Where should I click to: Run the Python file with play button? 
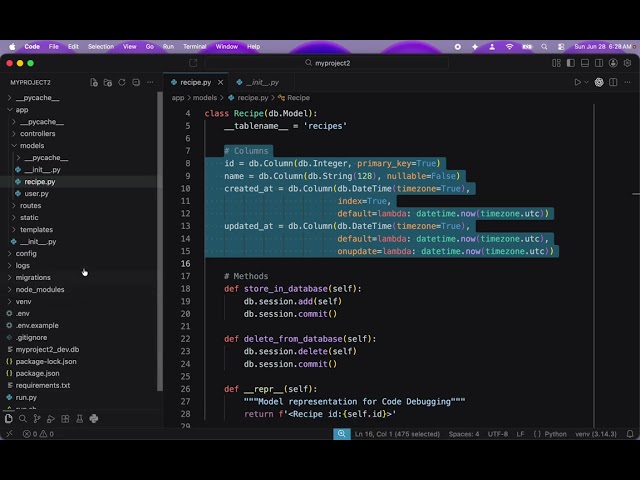[578, 82]
